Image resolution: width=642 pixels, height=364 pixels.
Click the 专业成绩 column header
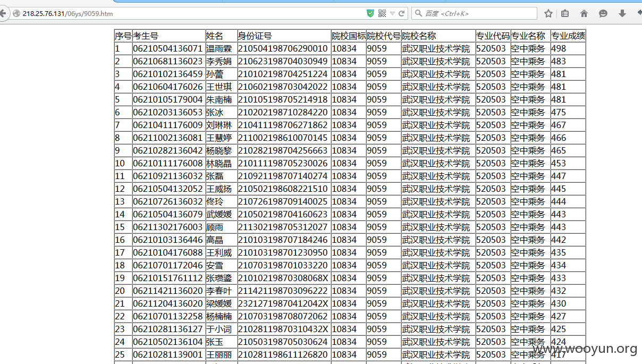pyautogui.click(x=568, y=36)
